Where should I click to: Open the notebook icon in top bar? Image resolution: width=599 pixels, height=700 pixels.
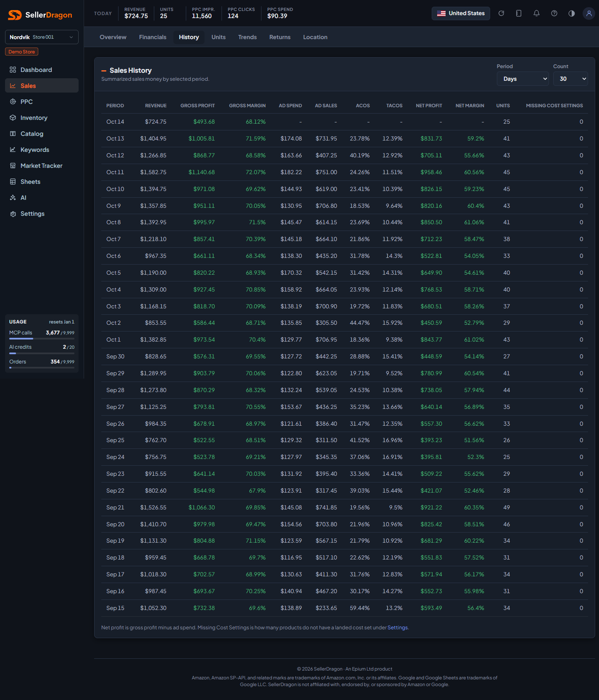pyautogui.click(x=519, y=13)
